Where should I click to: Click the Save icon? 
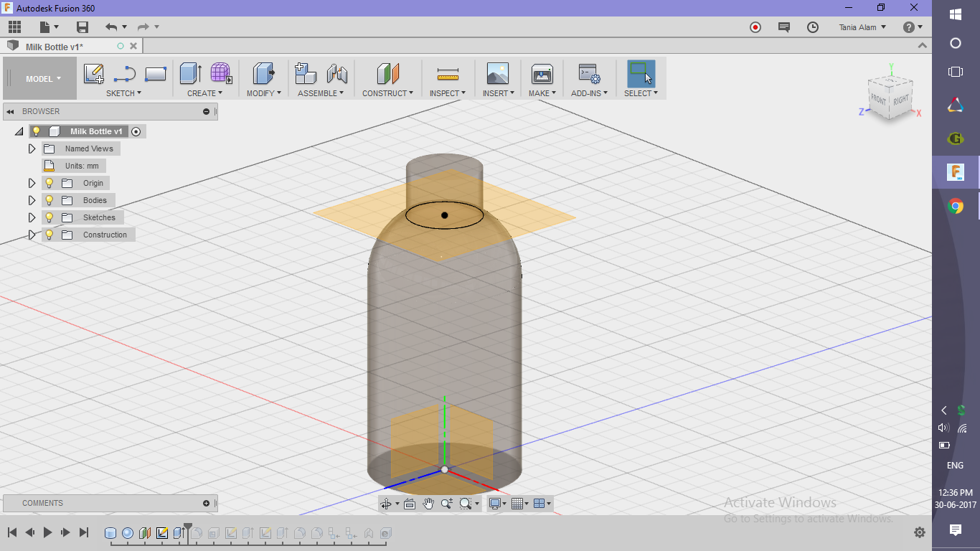[83, 27]
